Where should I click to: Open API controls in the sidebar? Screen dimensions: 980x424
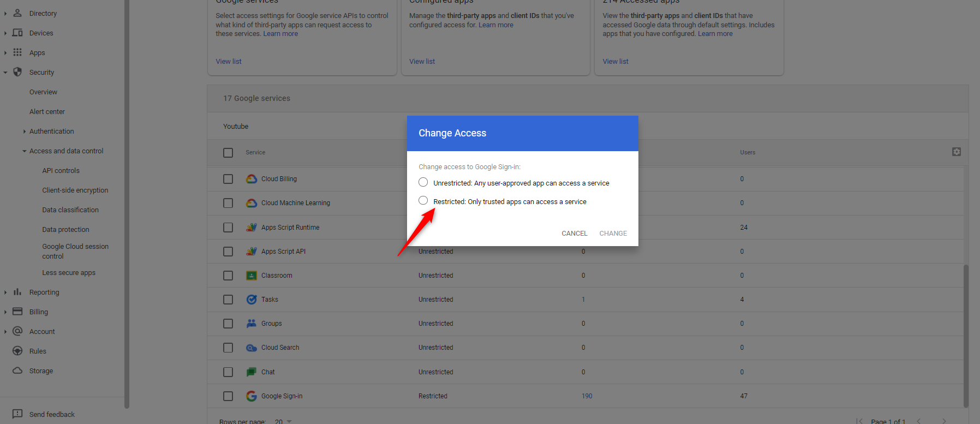pos(61,171)
